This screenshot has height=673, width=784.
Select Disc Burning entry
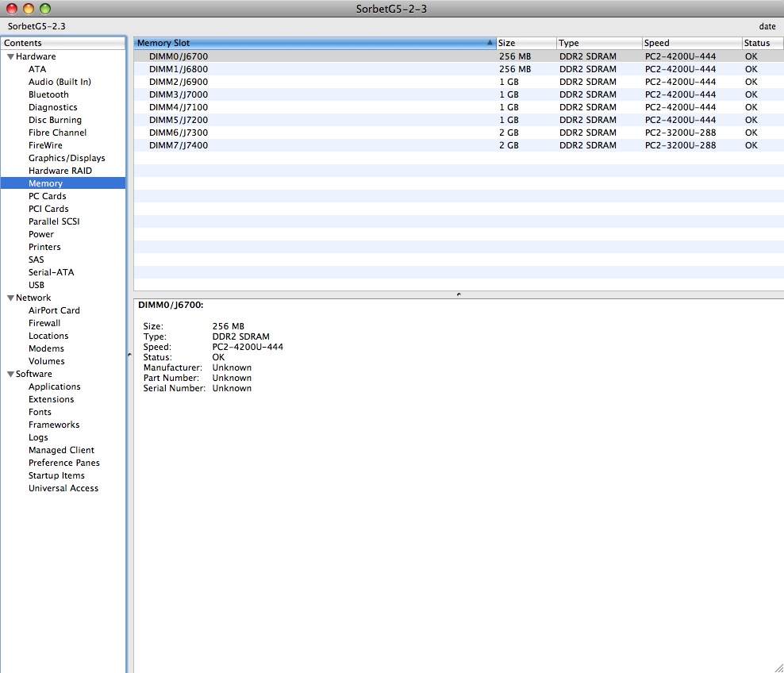(x=55, y=120)
